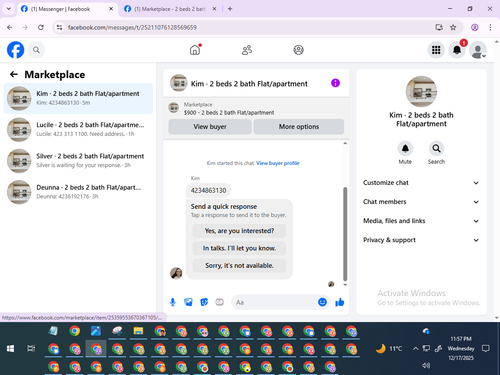Open the notifications bell in header
Viewport: 500px width, 375px height.
pos(457,50)
